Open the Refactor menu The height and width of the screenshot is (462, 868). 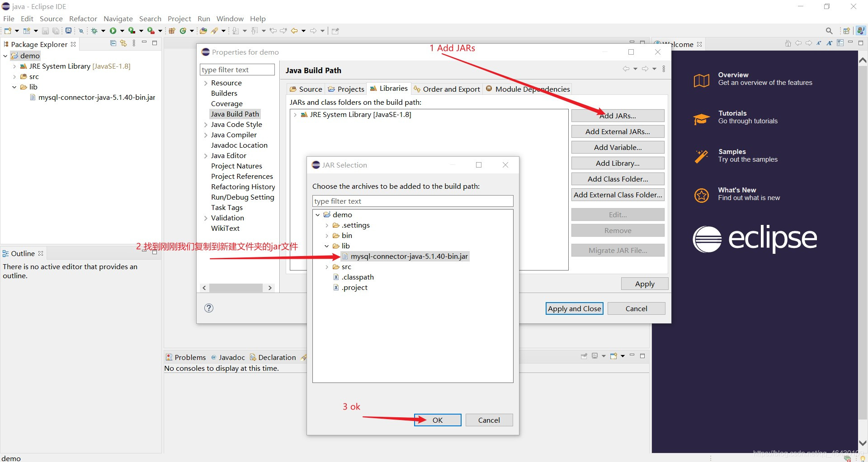point(83,19)
